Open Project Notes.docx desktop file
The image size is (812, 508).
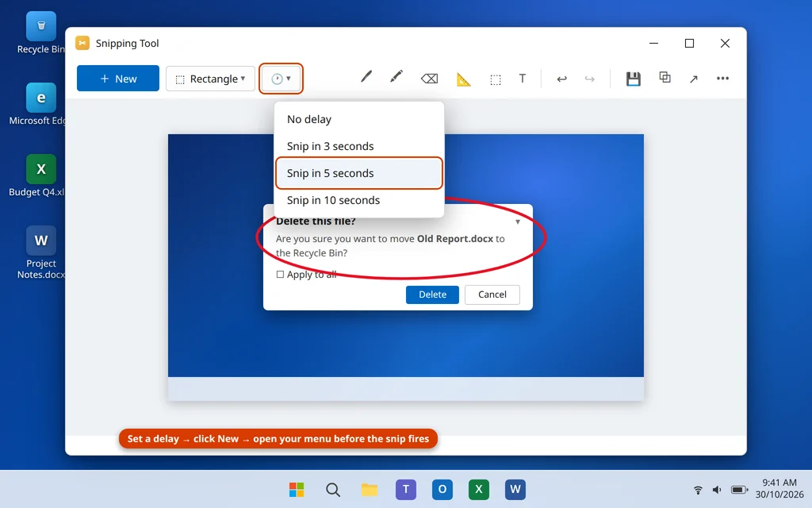[x=41, y=252]
